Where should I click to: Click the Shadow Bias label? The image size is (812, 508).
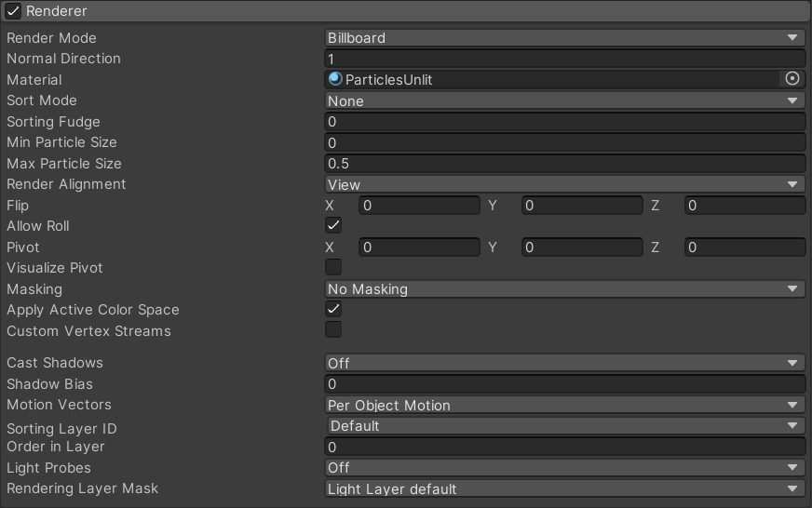pos(49,384)
